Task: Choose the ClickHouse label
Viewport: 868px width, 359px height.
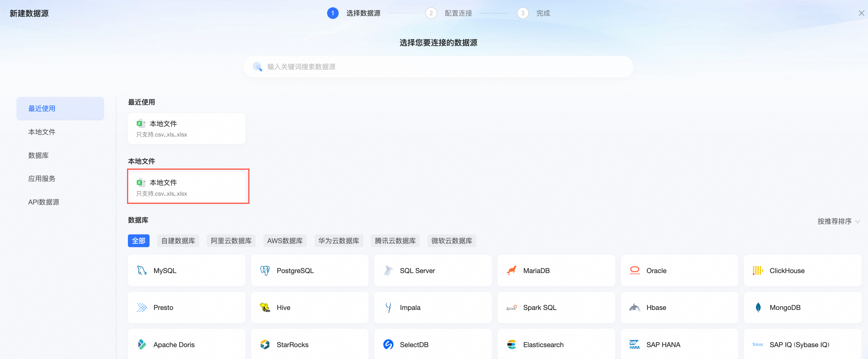Action: click(787, 270)
